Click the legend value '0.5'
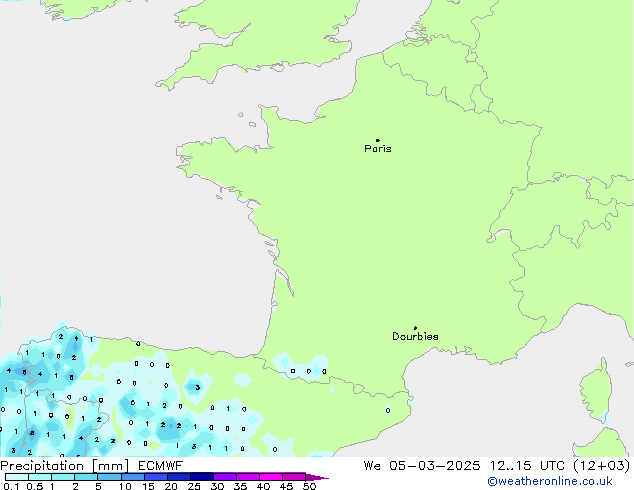This screenshot has height=490, width=634. 35,486
